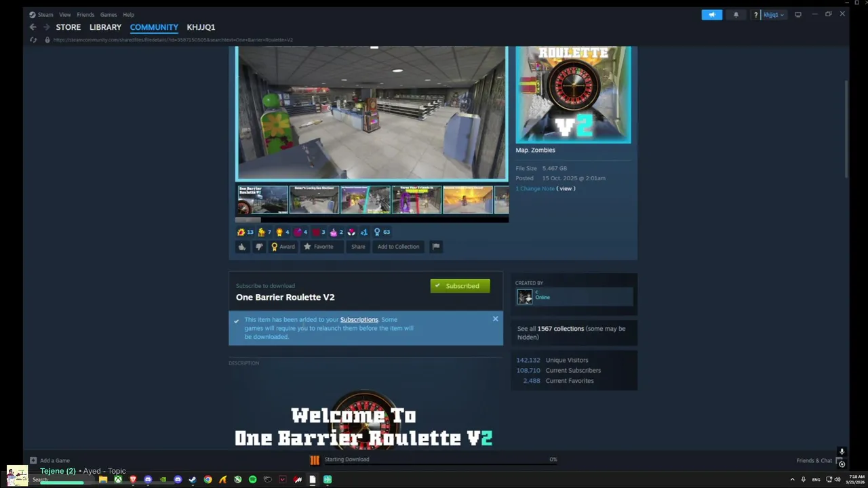The height and width of the screenshot is (488, 868).
Task: Click the Share button
Action: tap(358, 247)
